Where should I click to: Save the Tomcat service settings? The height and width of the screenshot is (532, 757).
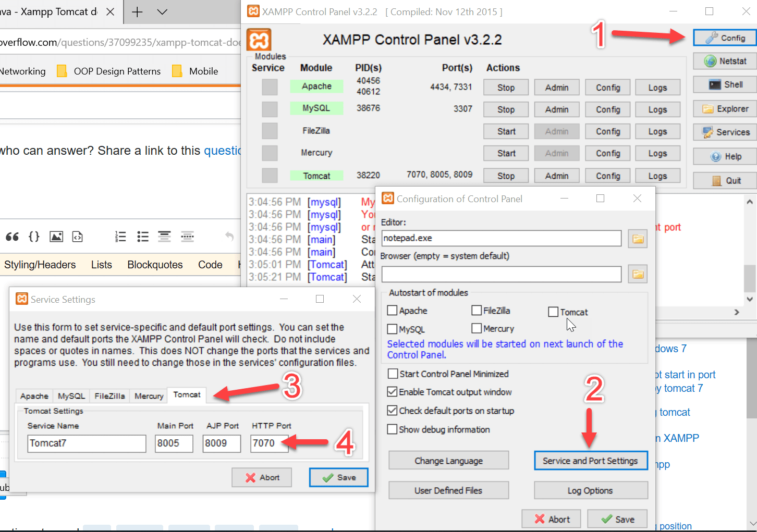338,477
